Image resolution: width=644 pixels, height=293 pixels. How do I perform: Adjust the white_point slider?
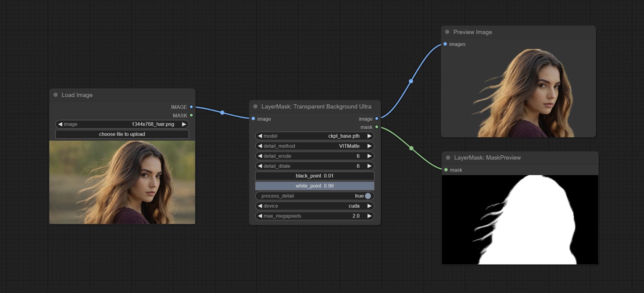315,186
